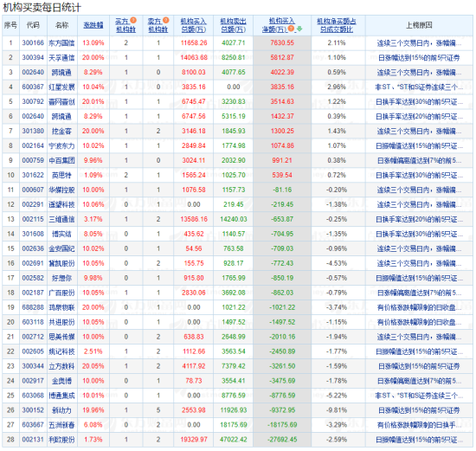Open stock code 600367 link
Image resolution: width=476 pixels, height=451 pixels.
point(33,87)
